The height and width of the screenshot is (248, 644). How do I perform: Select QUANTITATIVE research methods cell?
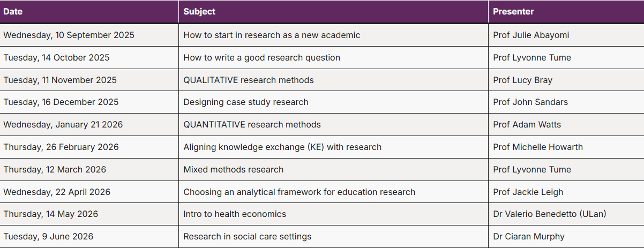tap(252, 125)
